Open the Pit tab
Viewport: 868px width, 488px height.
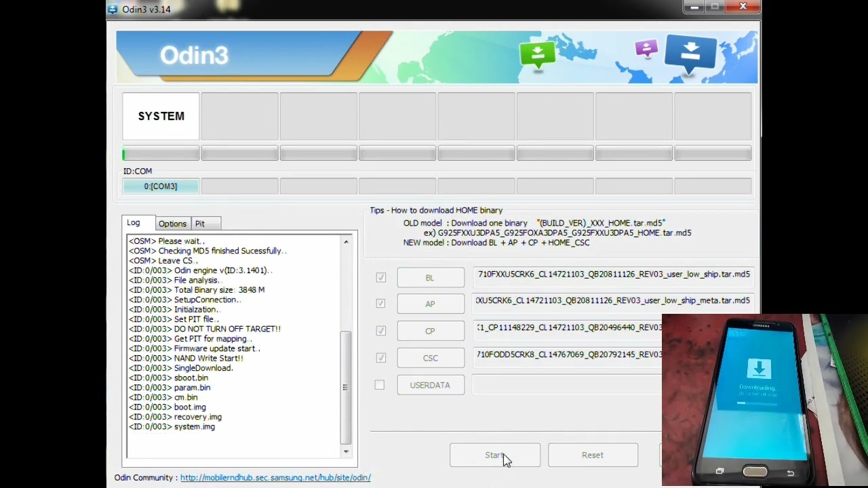point(205,224)
